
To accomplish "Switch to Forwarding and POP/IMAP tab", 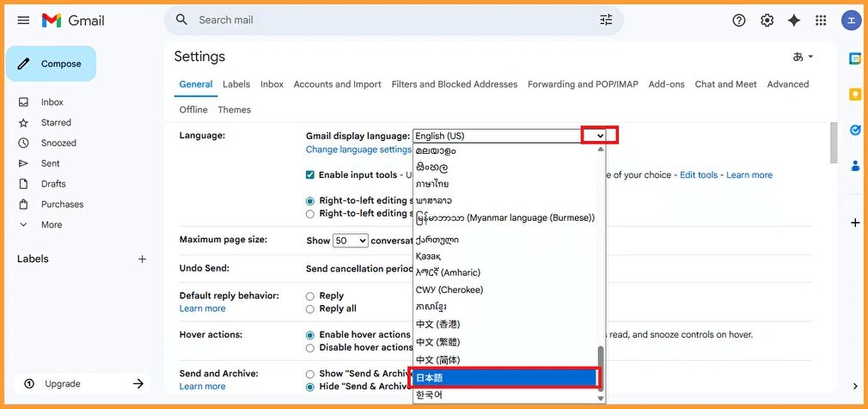I will [x=583, y=84].
